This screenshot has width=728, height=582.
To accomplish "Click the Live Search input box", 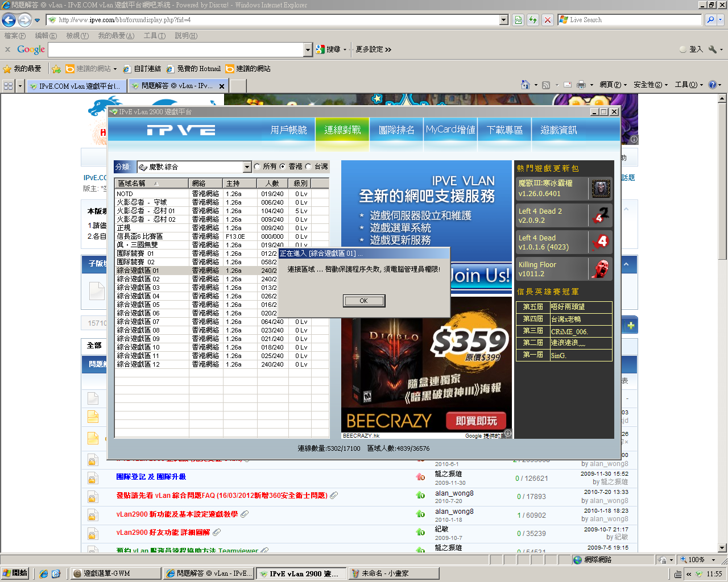I will tap(630, 20).
